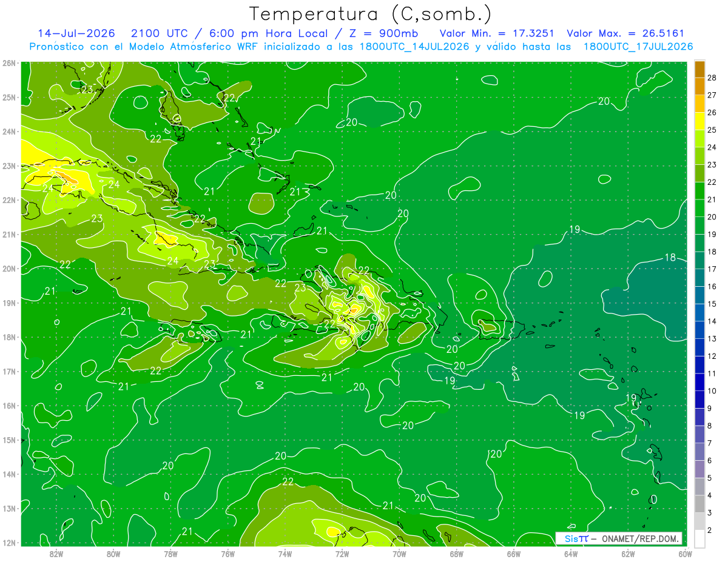Screen dimensions: 728x562
Task: Click the '26N' latitude axis label
Action: pyautogui.click(x=8, y=63)
